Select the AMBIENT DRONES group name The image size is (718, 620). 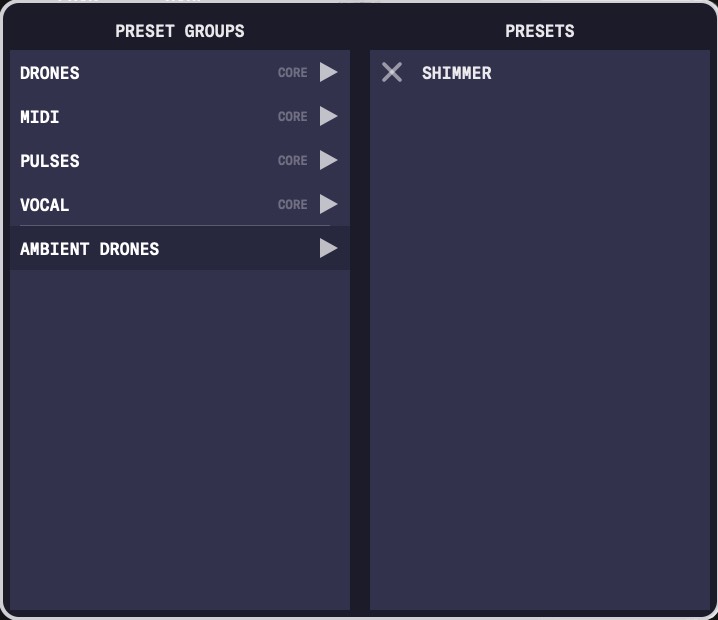point(90,249)
